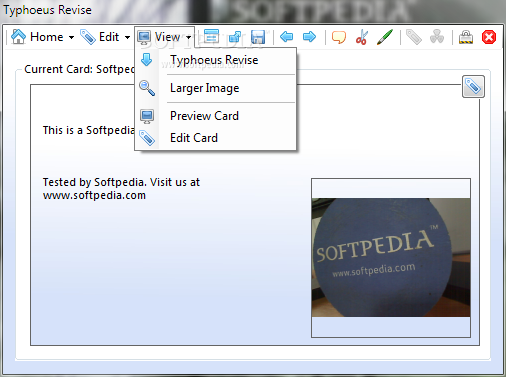Click the greyed-out tag toolbar icon

tap(414, 37)
